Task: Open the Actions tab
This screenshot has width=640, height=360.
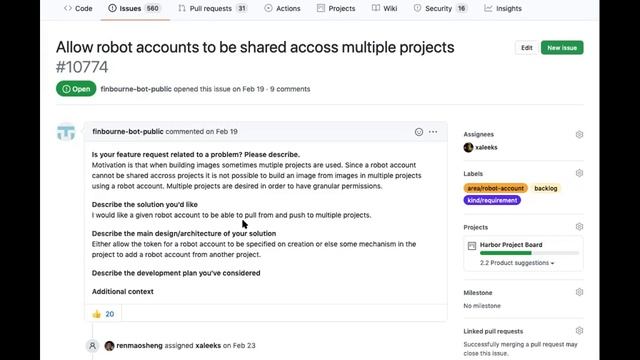Action: [282, 8]
